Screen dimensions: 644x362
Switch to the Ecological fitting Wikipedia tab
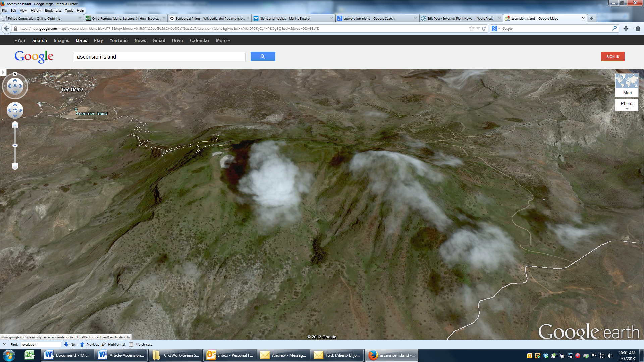coord(209,19)
